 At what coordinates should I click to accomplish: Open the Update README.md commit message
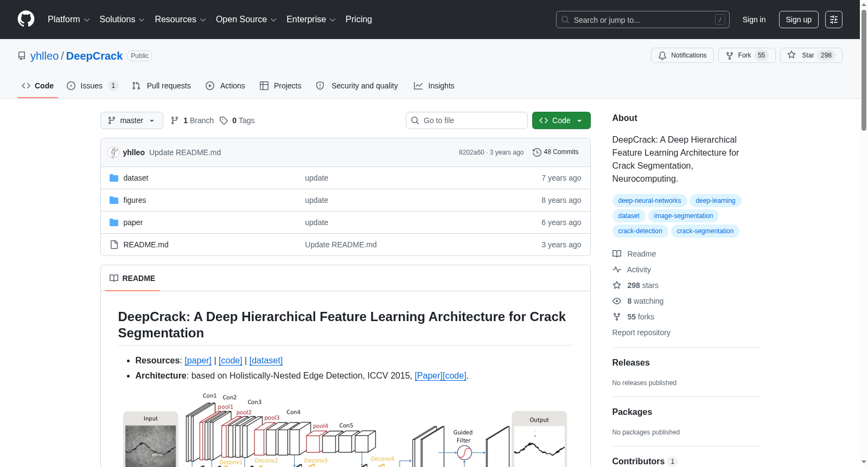coord(185,152)
